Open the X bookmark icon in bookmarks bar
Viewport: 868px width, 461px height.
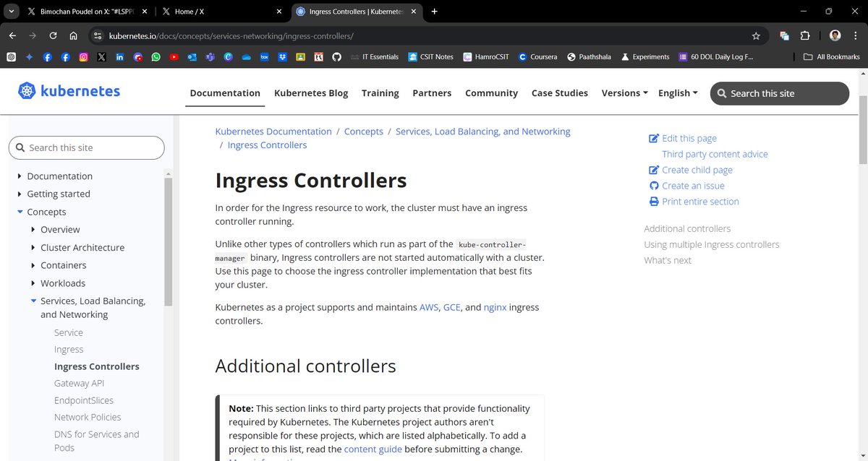101,57
